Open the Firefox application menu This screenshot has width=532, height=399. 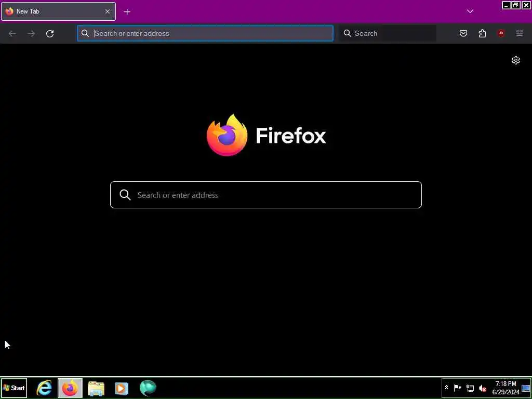click(x=520, y=33)
